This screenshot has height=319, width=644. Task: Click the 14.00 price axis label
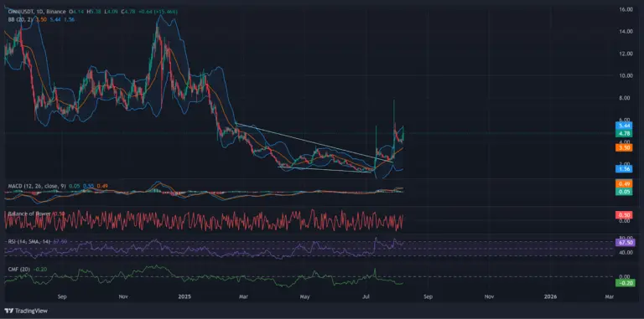click(x=626, y=31)
